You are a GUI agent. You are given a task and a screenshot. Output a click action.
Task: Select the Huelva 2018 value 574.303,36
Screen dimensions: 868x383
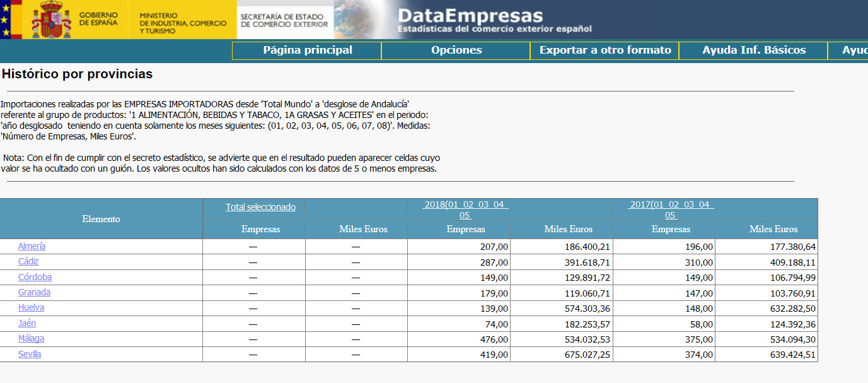587,309
